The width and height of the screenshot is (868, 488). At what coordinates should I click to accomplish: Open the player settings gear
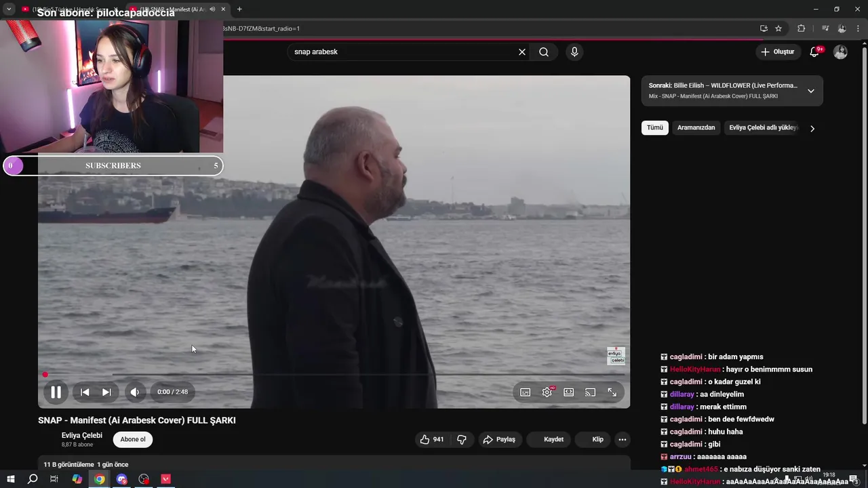pyautogui.click(x=547, y=392)
